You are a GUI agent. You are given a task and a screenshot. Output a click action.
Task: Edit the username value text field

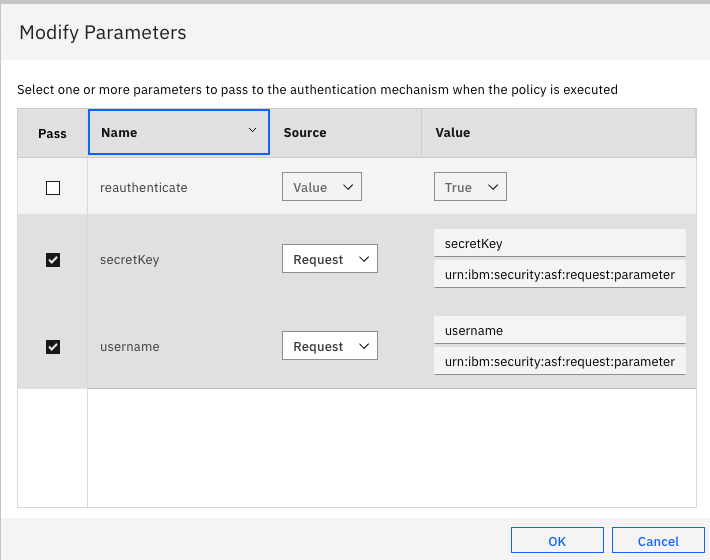click(x=559, y=331)
